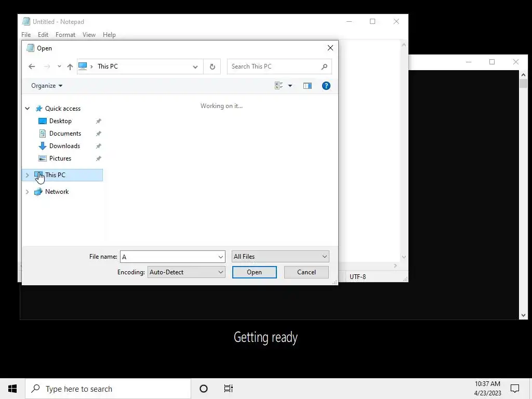Go forward in the Open dialog

[47, 66]
